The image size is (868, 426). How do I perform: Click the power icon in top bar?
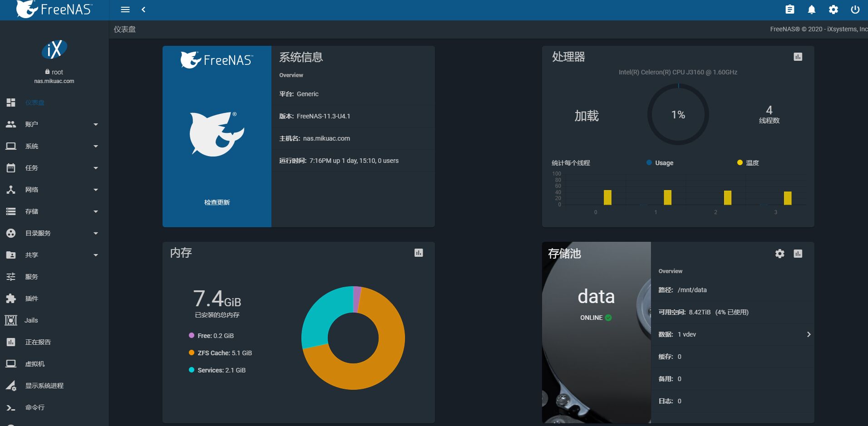(855, 10)
